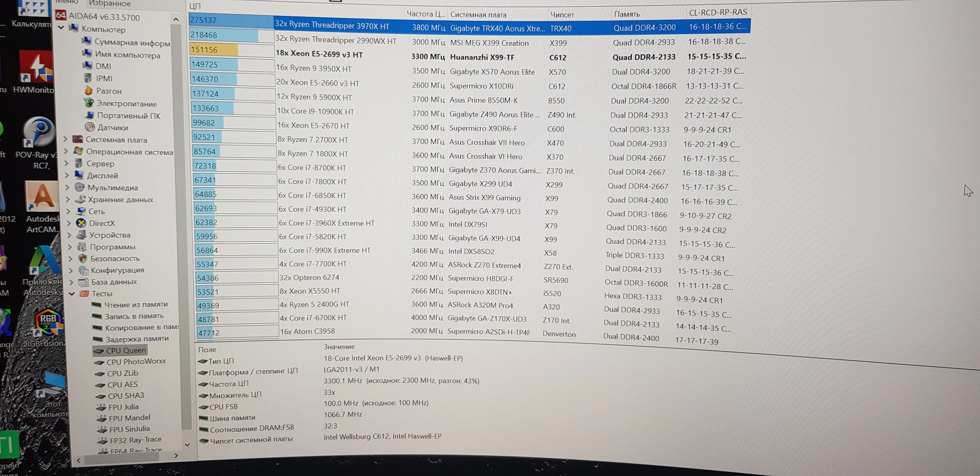The height and width of the screenshot is (476, 980).
Task: Open the Электропитание power icon
Action: tap(89, 103)
